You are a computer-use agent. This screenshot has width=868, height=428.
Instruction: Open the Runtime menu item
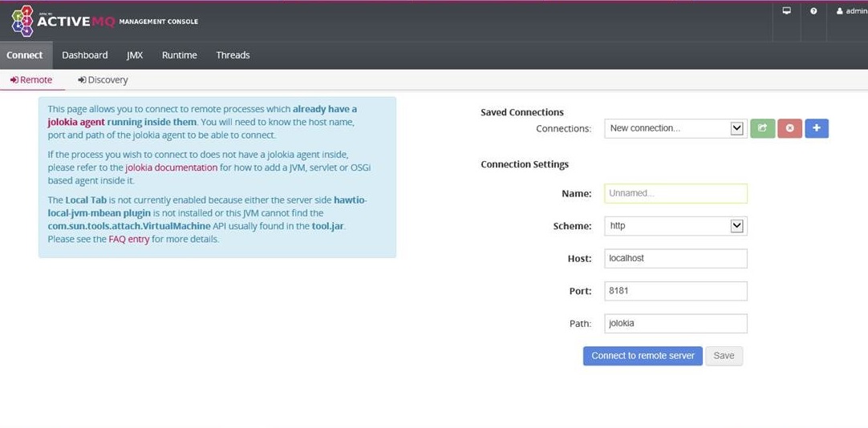coord(179,55)
